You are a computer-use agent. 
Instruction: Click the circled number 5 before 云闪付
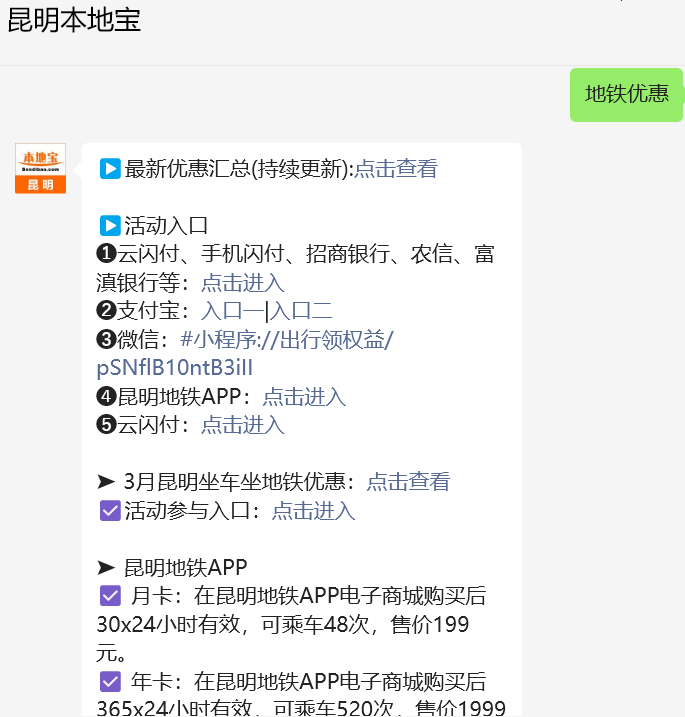coord(106,425)
